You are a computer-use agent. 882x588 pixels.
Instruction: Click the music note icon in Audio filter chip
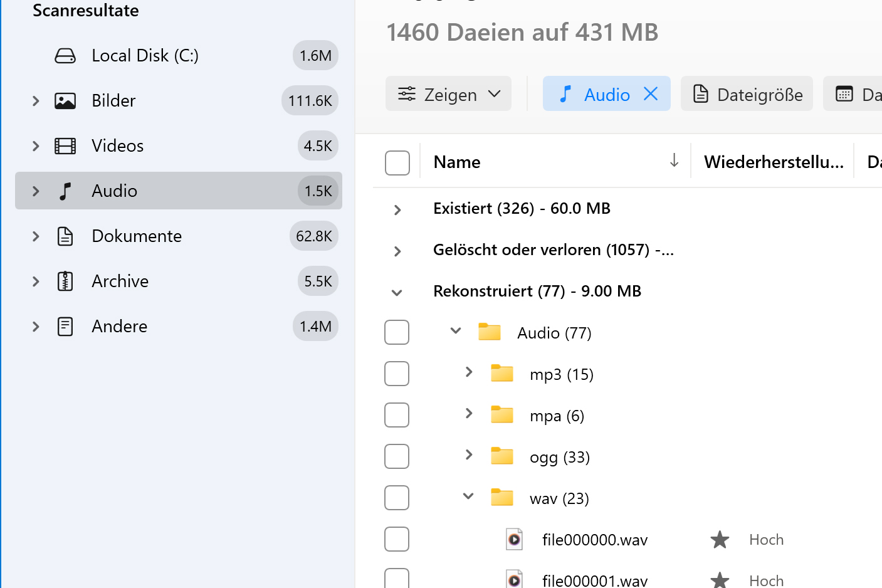coord(565,94)
